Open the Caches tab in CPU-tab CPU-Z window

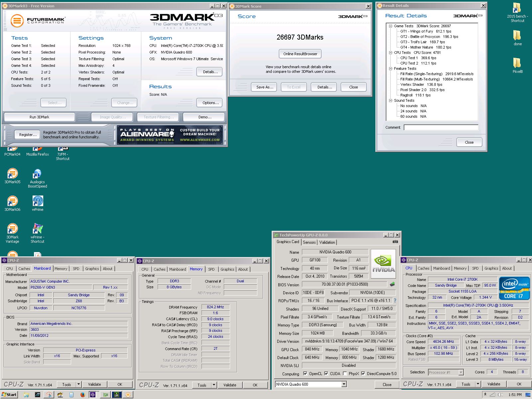point(424,268)
